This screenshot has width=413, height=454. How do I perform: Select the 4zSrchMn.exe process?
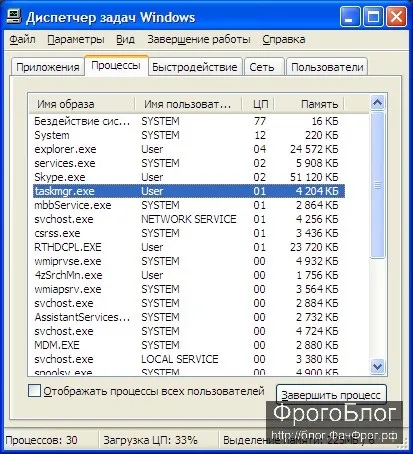click(x=189, y=275)
